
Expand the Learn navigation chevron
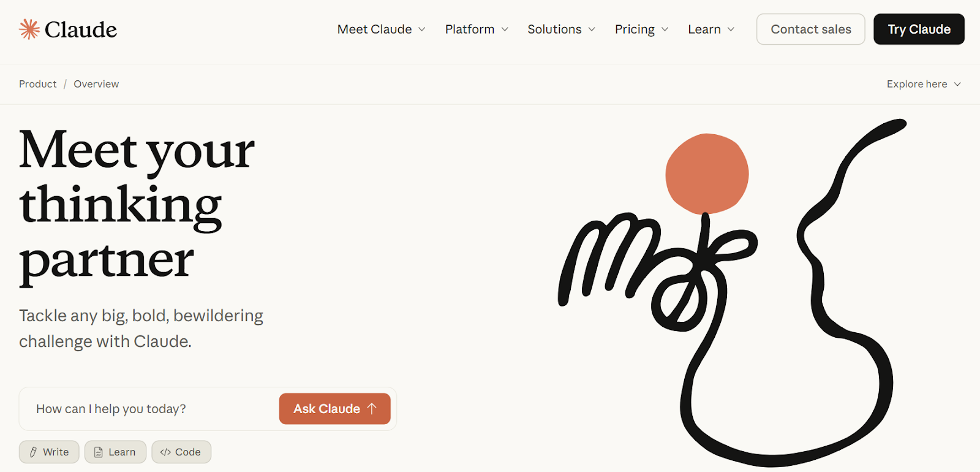(x=731, y=29)
